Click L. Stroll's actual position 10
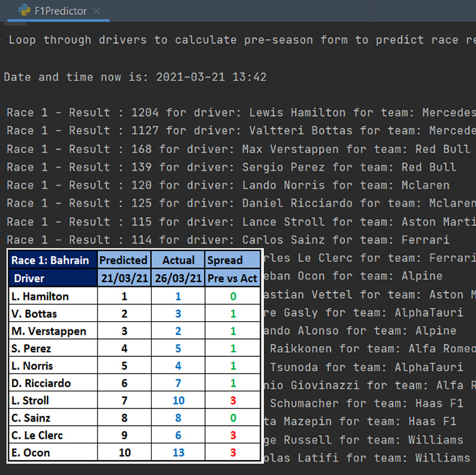The height and width of the screenshot is (475, 476). [178, 401]
